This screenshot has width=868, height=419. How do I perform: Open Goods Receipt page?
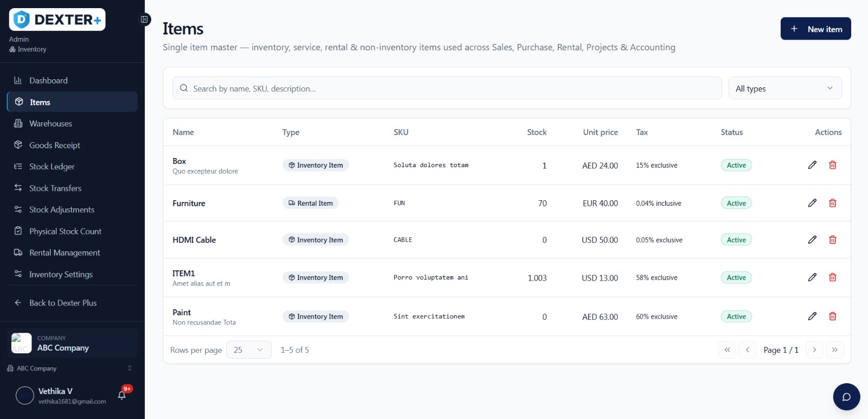point(72,145)
